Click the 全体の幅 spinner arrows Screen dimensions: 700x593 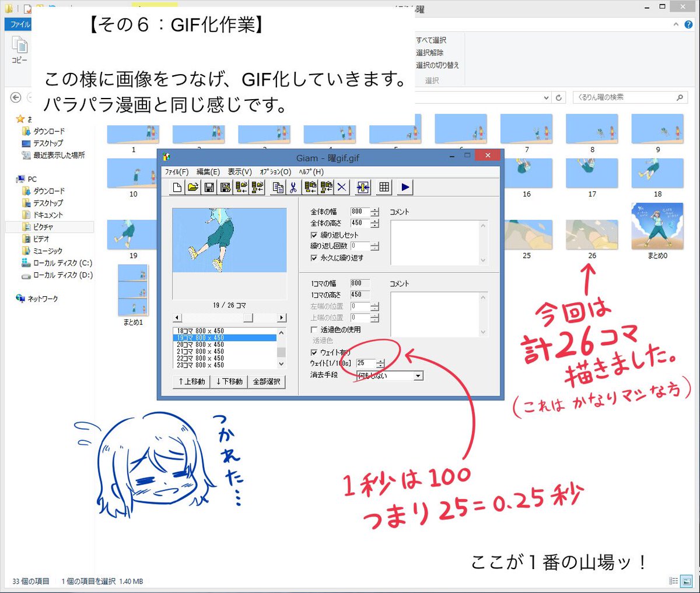pyautogui.click(x=374, y=212)
